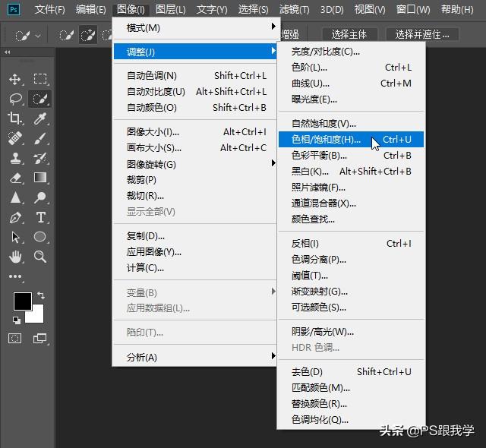Click the 选择并遮住 button
The image size is (486, 448).
point(422,34)
